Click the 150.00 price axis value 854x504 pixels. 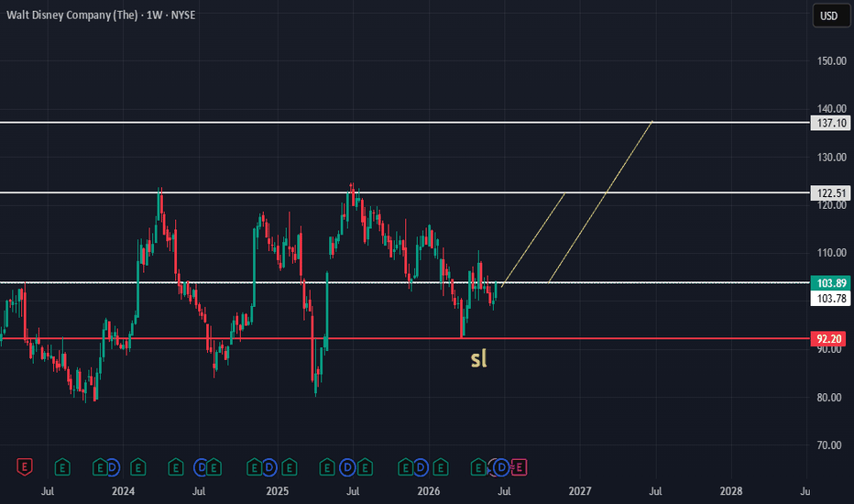pyautogui.click(x=832, y=61)
